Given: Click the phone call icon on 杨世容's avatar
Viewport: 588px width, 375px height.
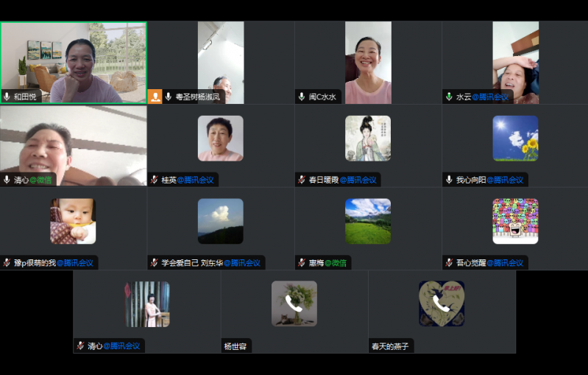Looking at the screenshot, I should pos(294,304).
